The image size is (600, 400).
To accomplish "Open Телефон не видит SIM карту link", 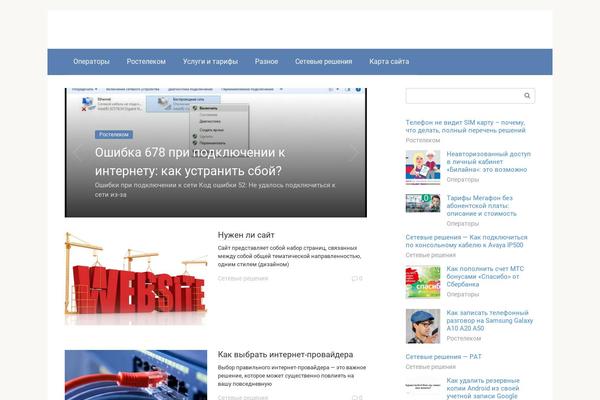I will [466, 126].
